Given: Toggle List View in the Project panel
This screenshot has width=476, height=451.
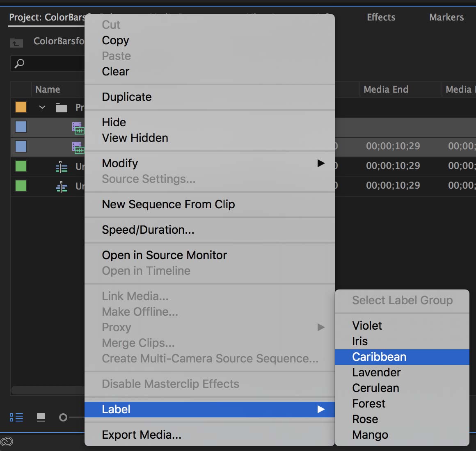Looking at the screenshot, I should coord(16,417).
